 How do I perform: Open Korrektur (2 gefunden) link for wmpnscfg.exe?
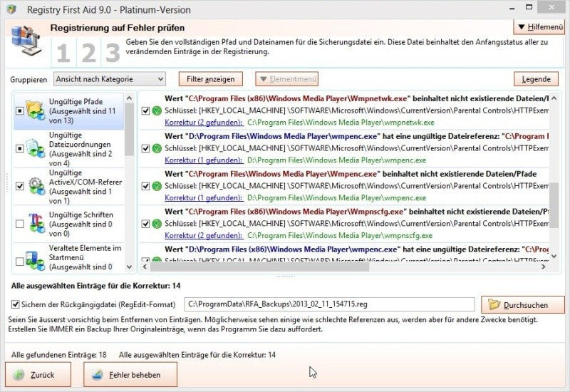[x=204, y=236]
